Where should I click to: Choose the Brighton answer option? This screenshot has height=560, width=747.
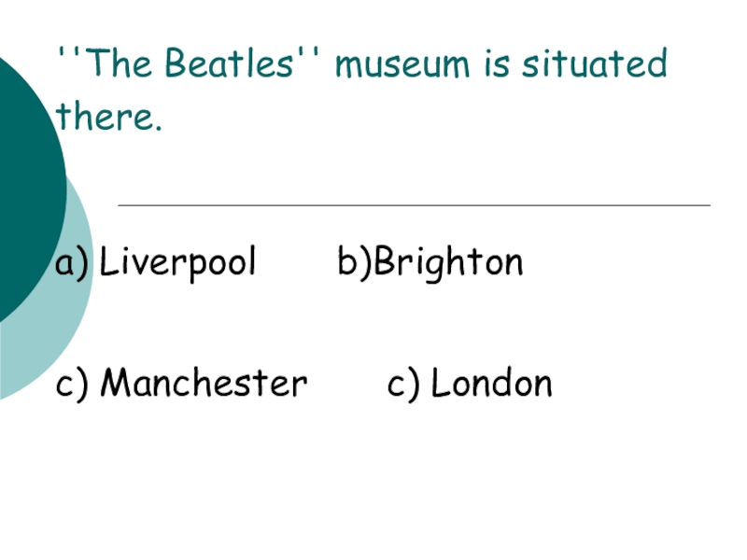tap(447, 263)
